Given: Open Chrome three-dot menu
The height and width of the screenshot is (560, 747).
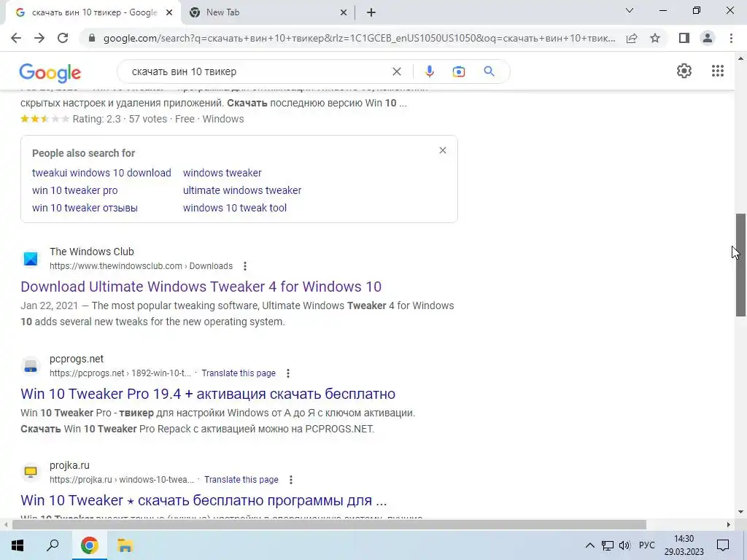Looking at the screenshot, I should [x=731, y=38].
